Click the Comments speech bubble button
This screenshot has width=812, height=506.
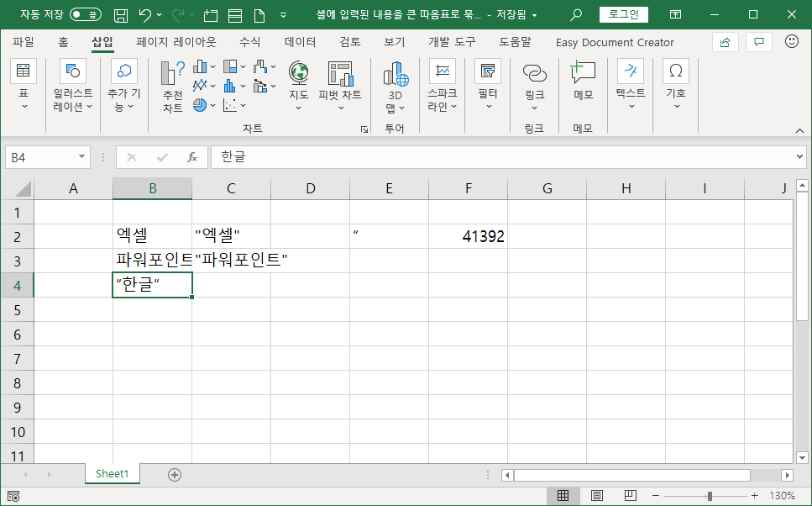pyautogui.click(x=758, y=42)
